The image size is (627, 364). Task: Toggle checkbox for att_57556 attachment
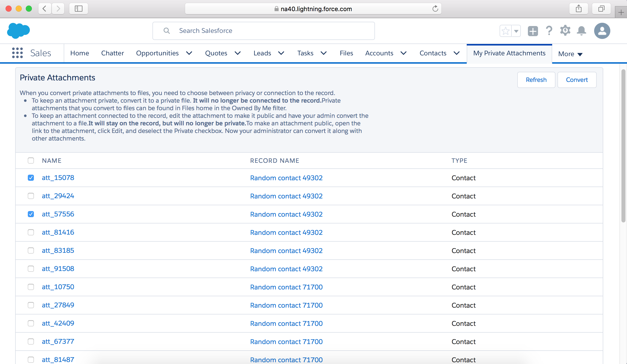click(30, 214)
